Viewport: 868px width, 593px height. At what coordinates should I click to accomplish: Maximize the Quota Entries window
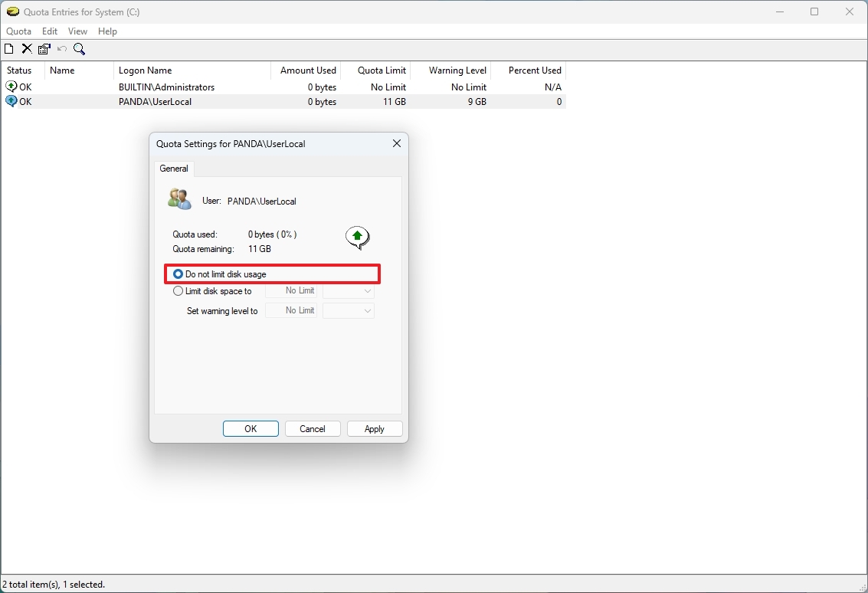point(814,11)
